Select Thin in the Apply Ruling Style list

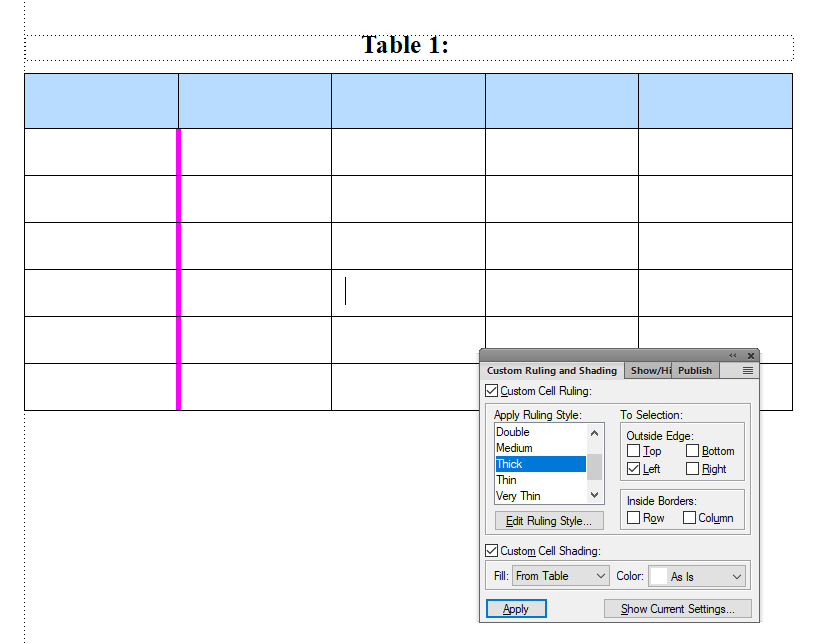coord(506,480)
